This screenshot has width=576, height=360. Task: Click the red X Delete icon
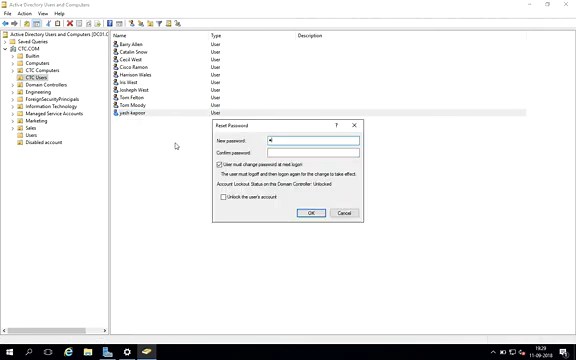coord(70,24)
